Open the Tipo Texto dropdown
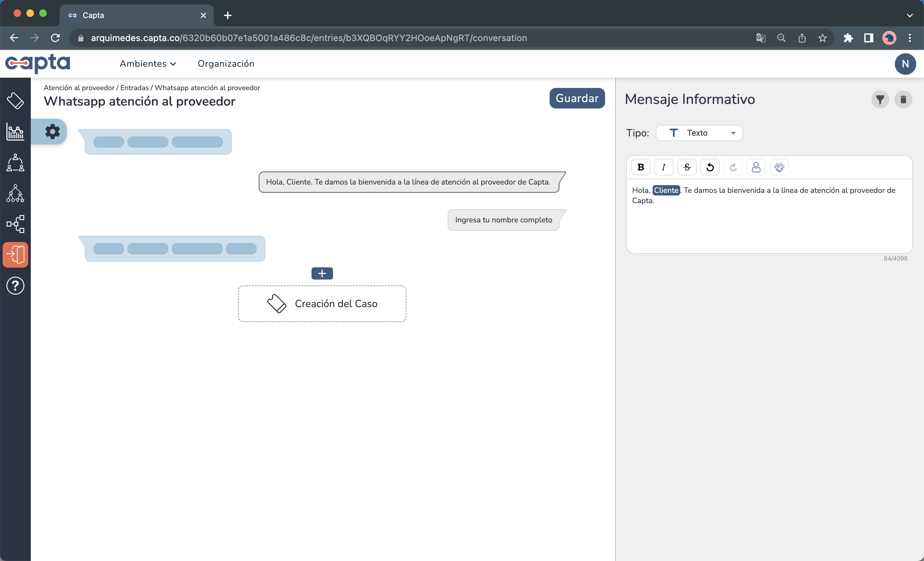 click(x=699, y=133)
